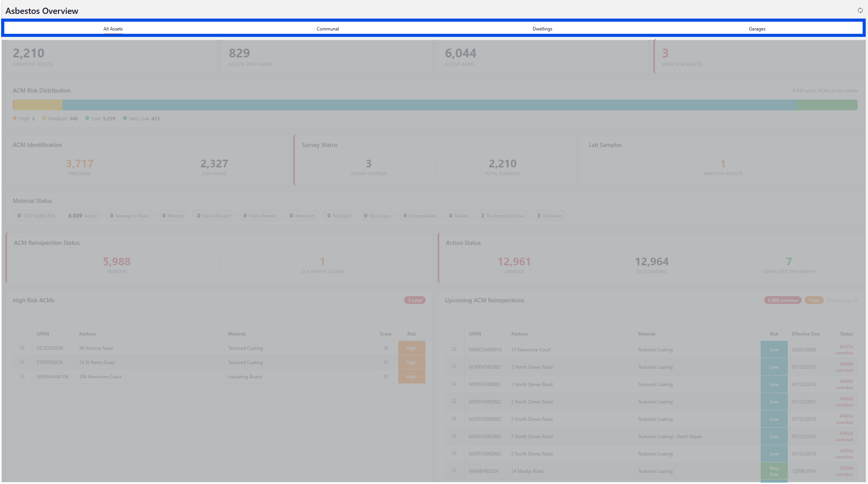868x484 pixels.
Task: Select the All Assets tab
Action: pos(113,29)
